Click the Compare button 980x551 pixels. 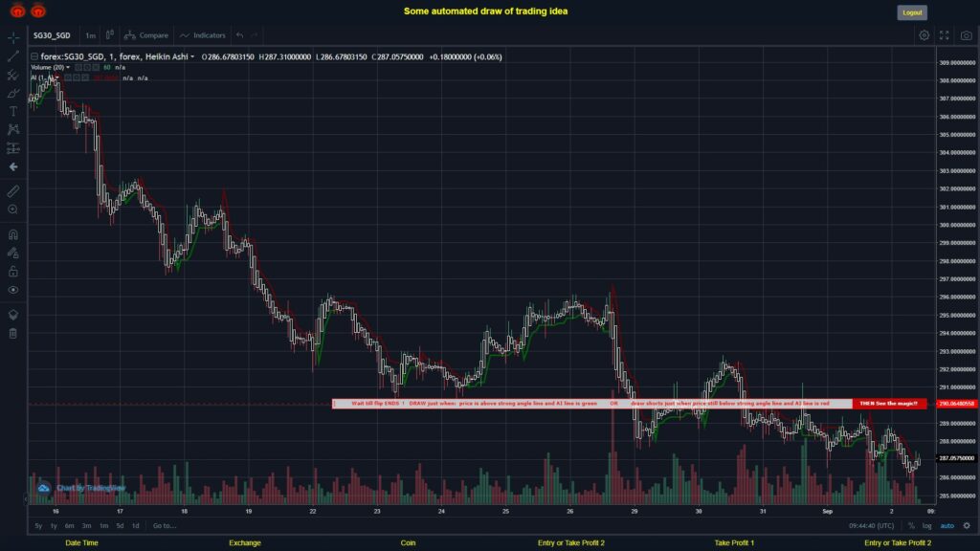[146, 35]
